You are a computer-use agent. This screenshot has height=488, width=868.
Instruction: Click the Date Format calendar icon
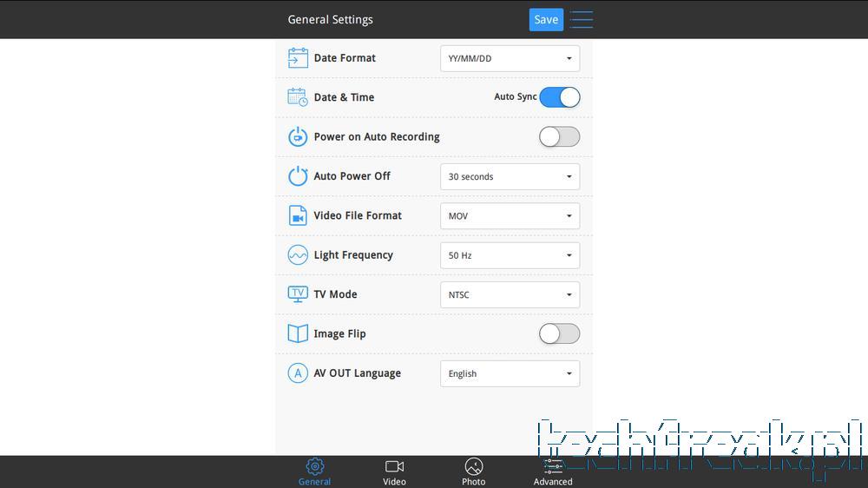click(298, 58)
